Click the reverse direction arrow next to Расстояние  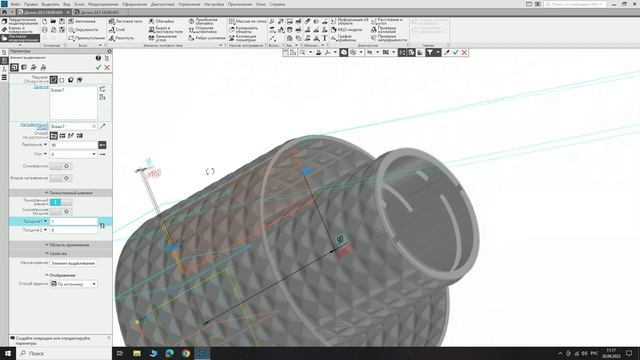click(102, 145)
